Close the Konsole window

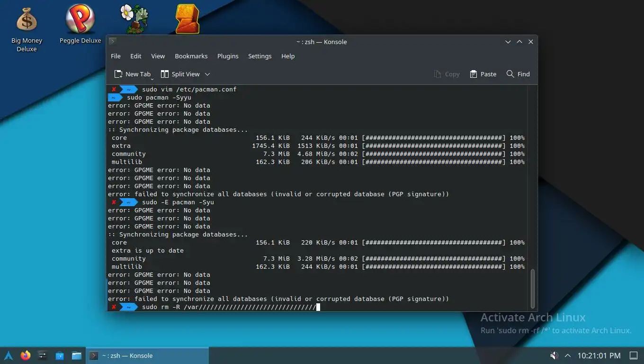531,42
